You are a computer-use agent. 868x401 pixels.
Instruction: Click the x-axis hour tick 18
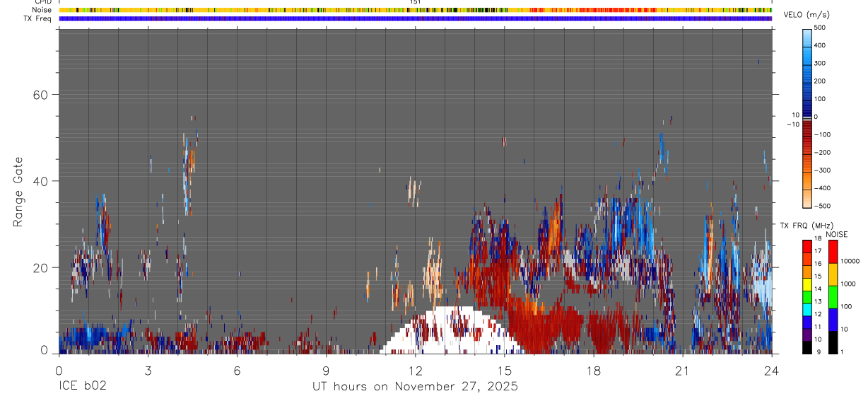pyautogui.click(x=593, y=370)
